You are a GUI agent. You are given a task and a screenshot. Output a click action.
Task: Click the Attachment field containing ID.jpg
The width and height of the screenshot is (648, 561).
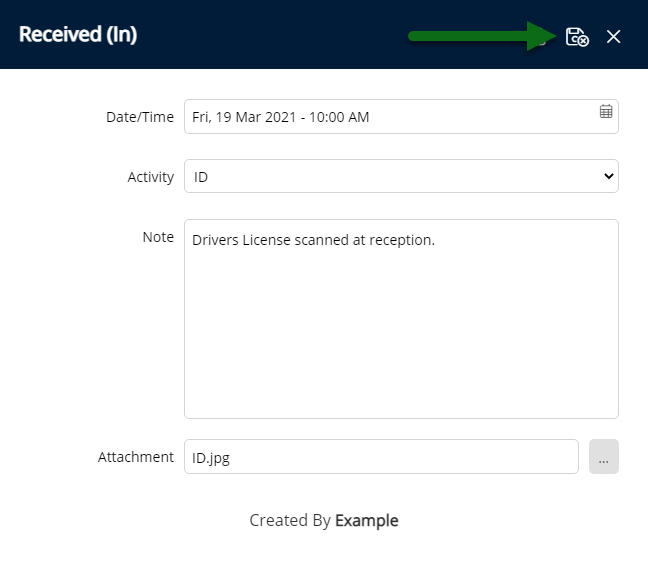click(x=381, y=456)
